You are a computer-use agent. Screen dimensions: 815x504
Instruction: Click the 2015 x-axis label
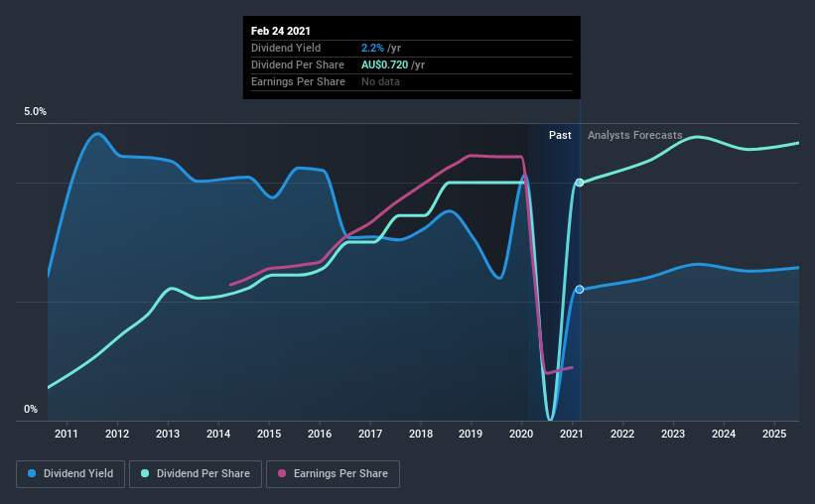269,434
